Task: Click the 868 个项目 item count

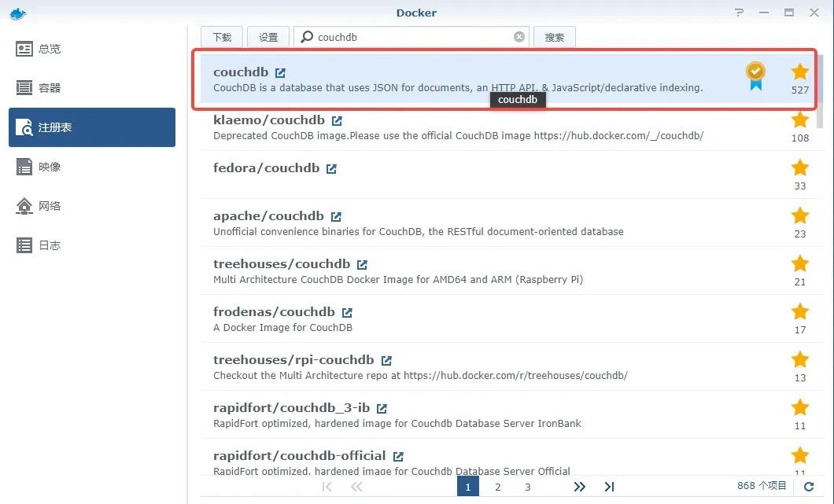Action: 761,485
